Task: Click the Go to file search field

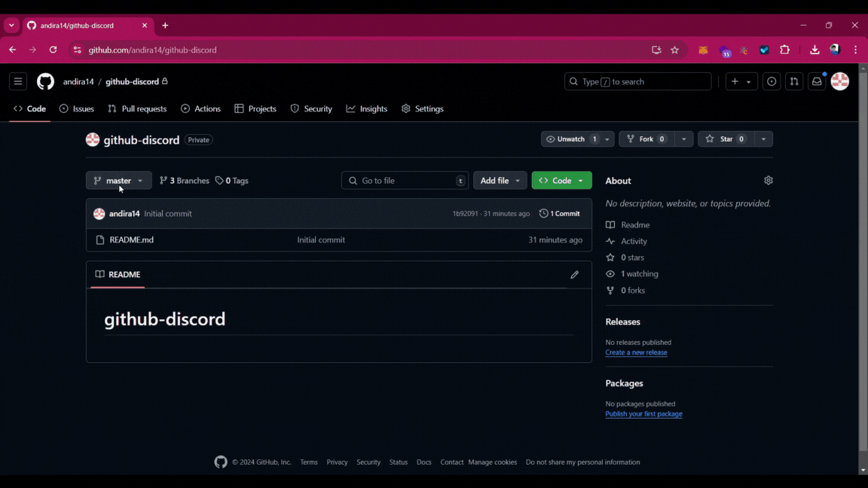Action: click(x=405, y=181)
